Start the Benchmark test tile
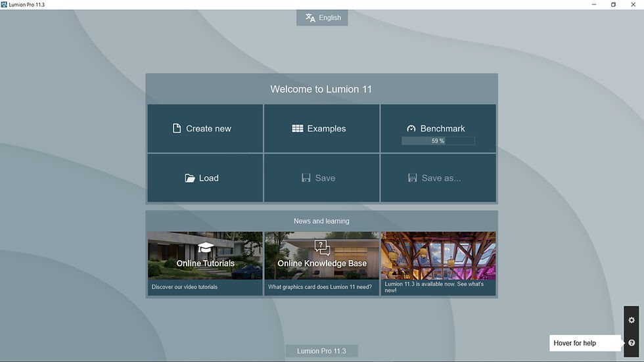Viewport: 644px width, 362px height. [438, 129]
